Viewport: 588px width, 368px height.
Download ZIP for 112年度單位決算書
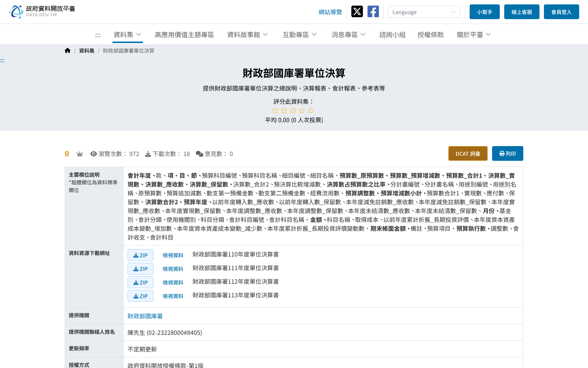(x=140, y=282)
